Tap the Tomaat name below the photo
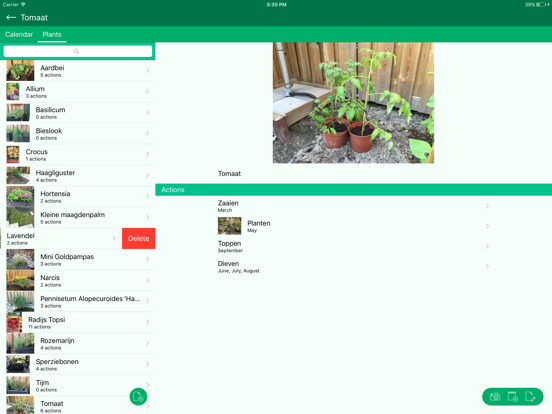The width and height of the screenshot is (552, 414). 229,174
